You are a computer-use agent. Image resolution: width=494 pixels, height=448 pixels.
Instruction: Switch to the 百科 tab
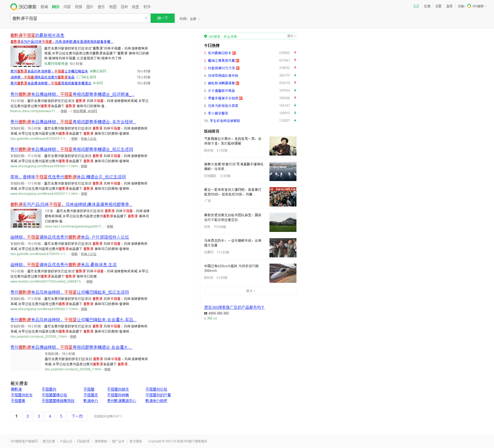[x=124, y=7]
